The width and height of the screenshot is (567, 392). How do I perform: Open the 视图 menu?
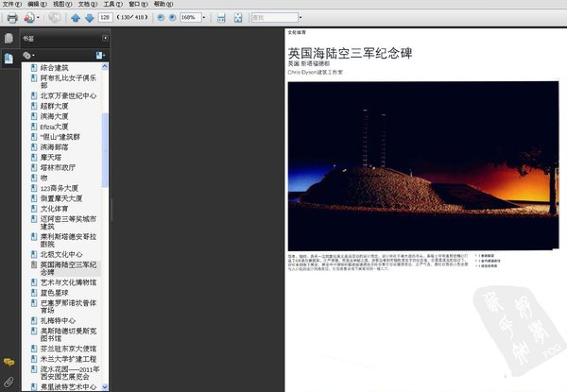tap(62, 4)
